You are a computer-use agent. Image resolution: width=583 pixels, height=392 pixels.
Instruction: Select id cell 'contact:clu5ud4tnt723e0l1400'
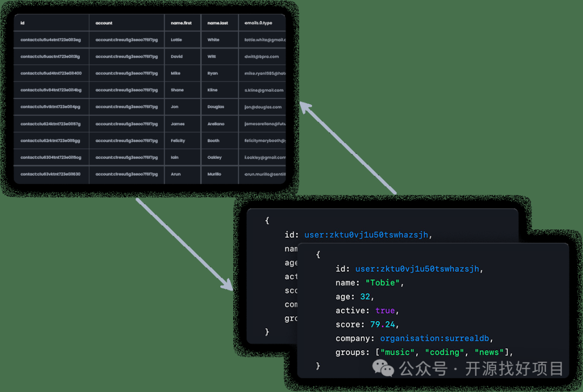click(51, 73)
